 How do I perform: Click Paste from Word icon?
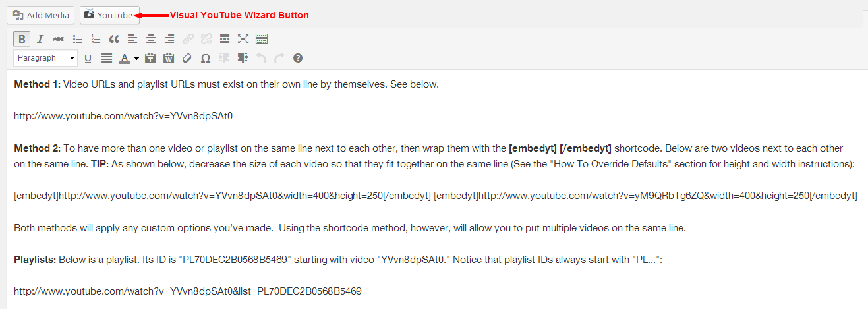coord(168,58)
